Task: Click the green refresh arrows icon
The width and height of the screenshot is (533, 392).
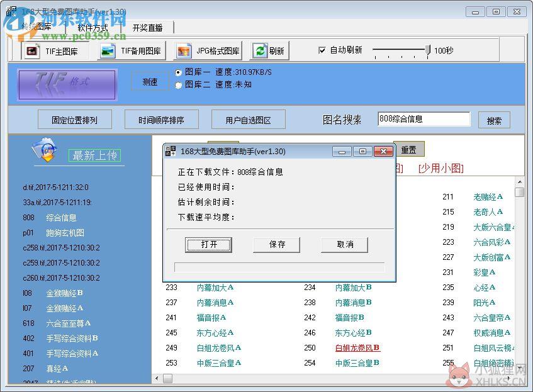Action: point(260,51)
